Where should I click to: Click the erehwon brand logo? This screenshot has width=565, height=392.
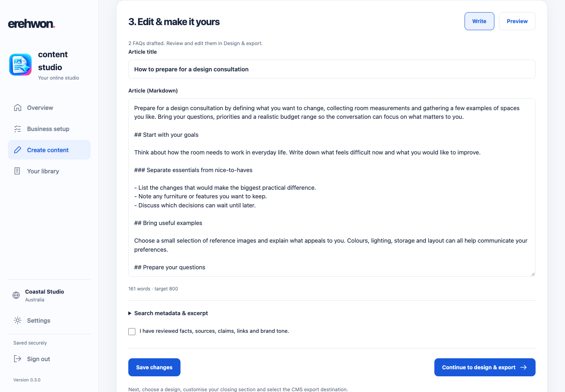[31, 24]
